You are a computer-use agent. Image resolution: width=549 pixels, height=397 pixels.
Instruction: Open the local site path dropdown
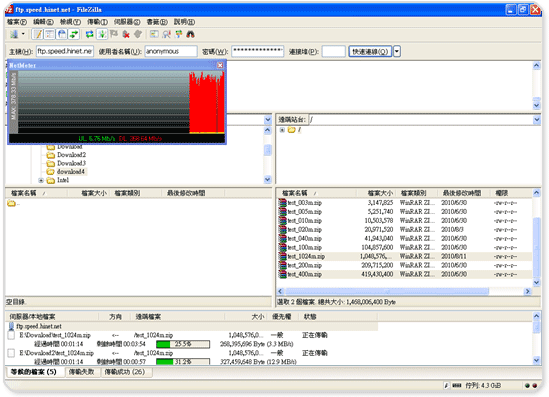[x=268, y=120]
